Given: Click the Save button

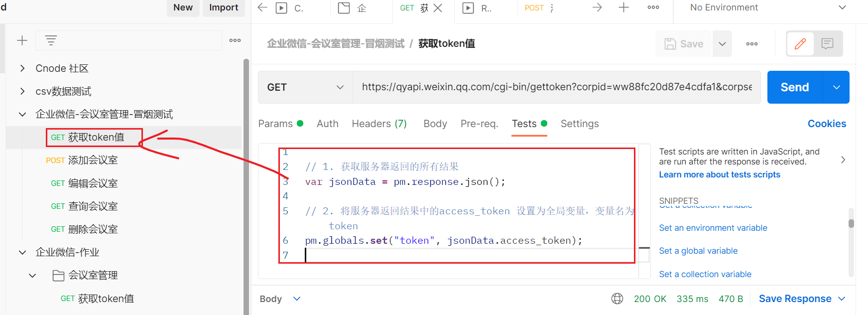Looking at the screenshot, I should click(x=684, y=44).
